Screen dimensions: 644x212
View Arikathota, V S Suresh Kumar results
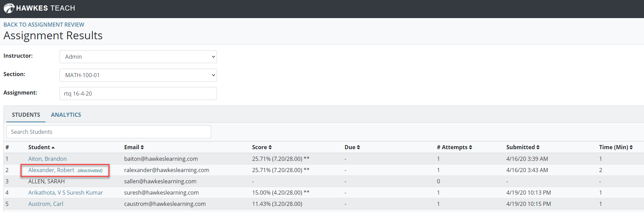65,193
